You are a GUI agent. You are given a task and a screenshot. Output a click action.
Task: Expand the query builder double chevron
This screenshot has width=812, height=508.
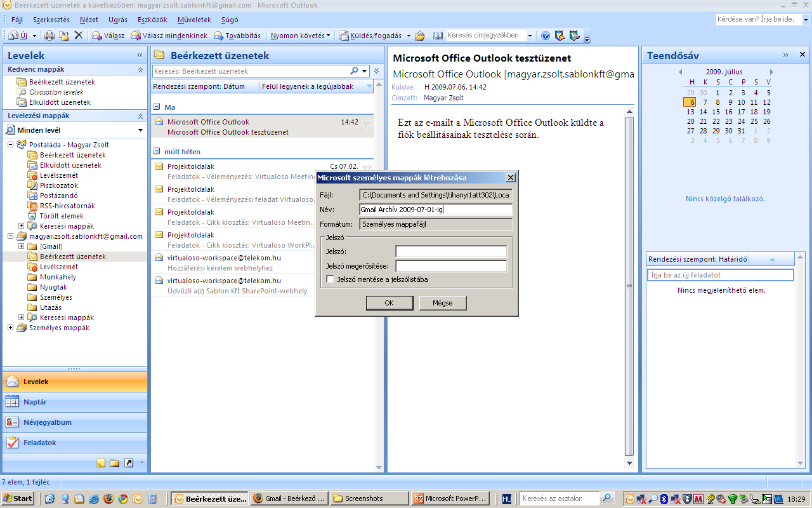377,71
